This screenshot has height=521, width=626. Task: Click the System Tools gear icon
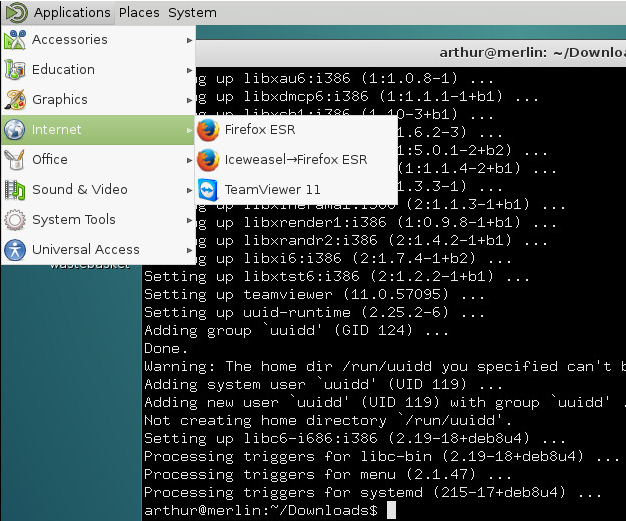click(x=15, y=219)
